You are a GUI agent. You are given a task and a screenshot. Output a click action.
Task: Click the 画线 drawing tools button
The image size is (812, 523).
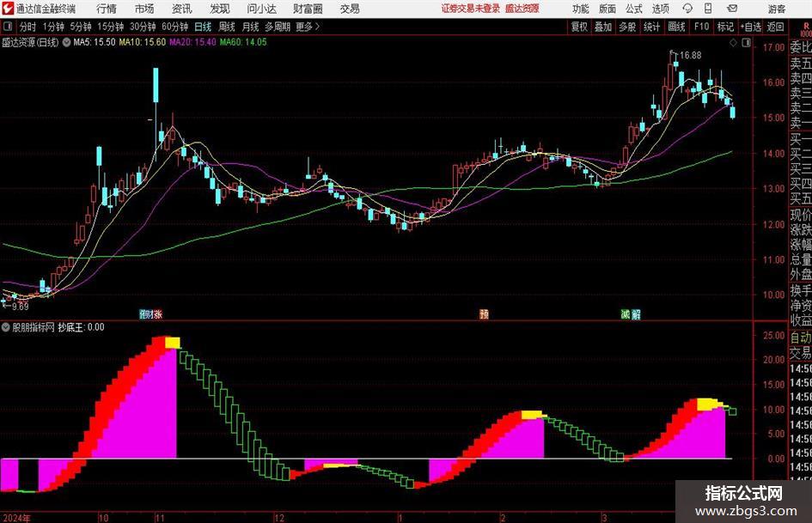(677, 27)
